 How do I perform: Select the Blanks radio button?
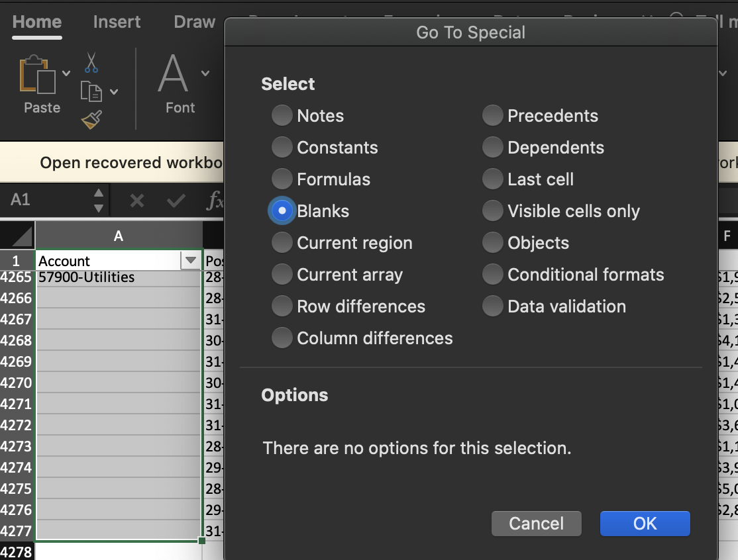click(282, 210)
